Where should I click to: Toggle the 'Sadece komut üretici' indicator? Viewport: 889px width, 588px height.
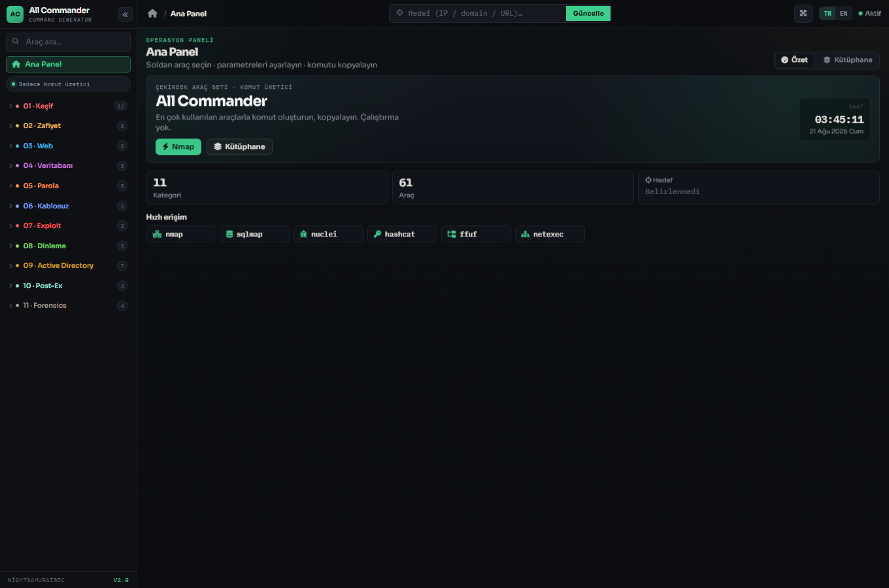tap(68, 84)
